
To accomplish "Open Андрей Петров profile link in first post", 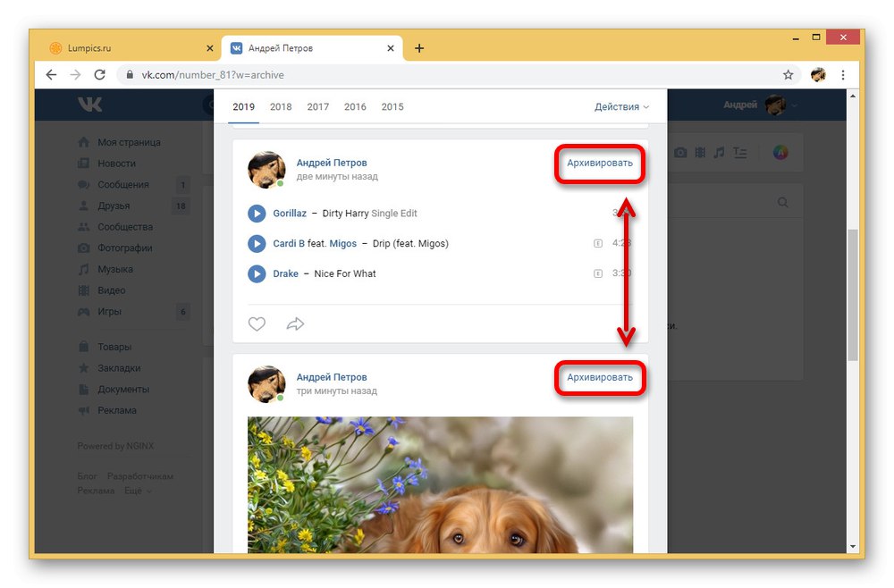I will pyautogui.click(x=332, y=163).
